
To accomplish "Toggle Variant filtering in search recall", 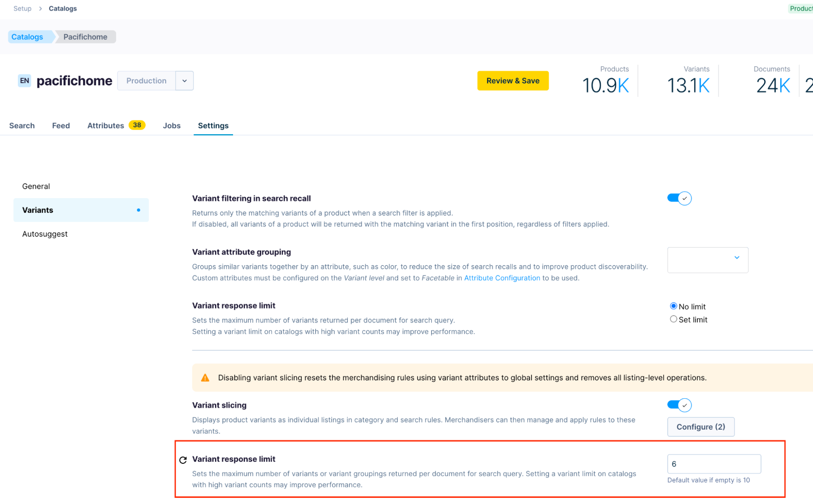I will coord(679,198).
